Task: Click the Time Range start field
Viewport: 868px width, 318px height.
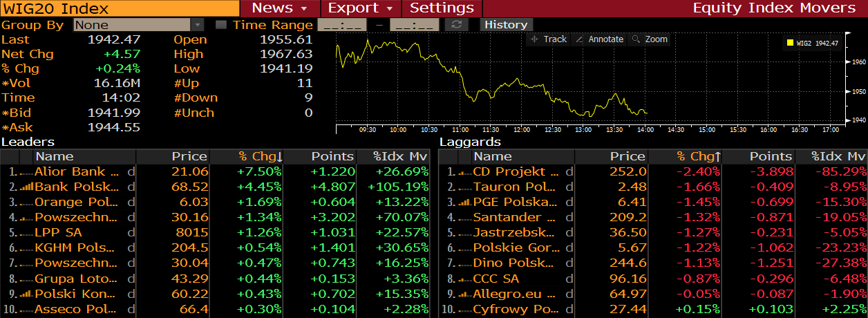Action: point(342,25)
